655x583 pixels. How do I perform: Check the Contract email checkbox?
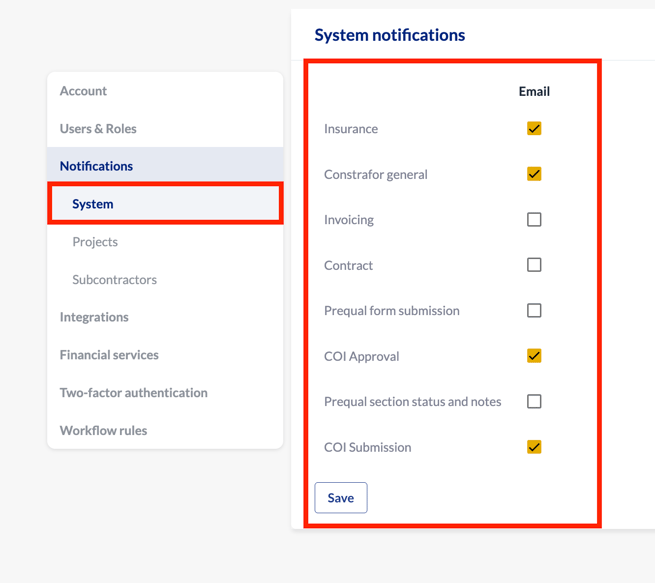(534, 265)
